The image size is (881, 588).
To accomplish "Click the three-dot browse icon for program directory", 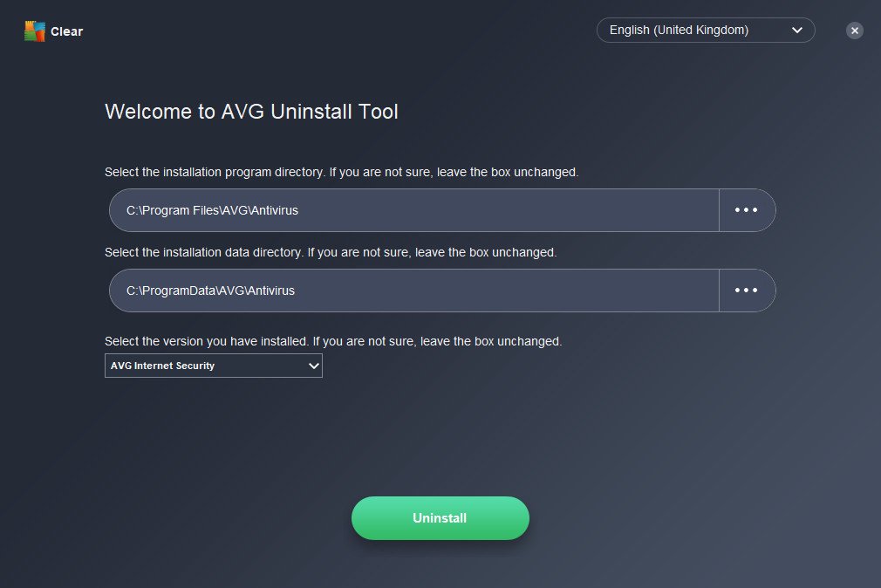I will click(x=747, y=210).
